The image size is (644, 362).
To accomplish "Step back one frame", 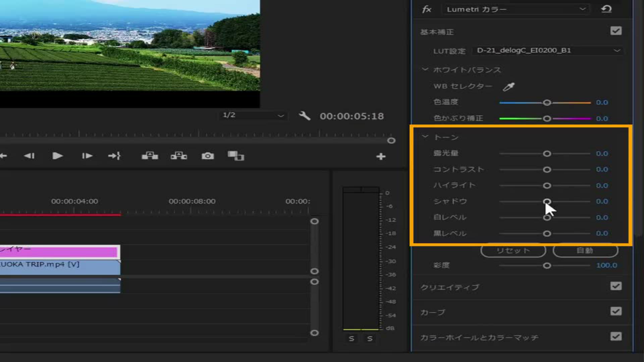I will tap(29, 156).
